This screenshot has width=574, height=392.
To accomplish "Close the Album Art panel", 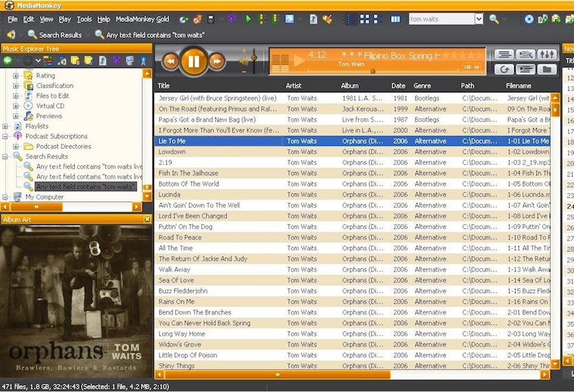I will [x=147, y=219].
